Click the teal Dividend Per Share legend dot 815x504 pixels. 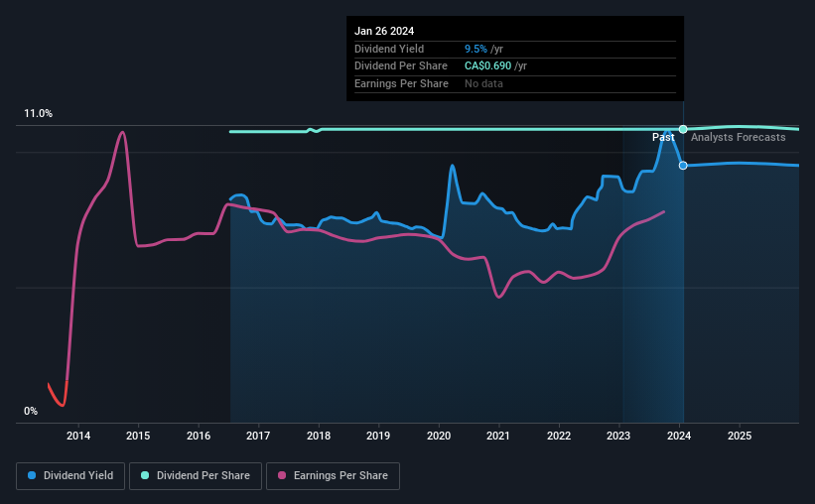point(145,475)
